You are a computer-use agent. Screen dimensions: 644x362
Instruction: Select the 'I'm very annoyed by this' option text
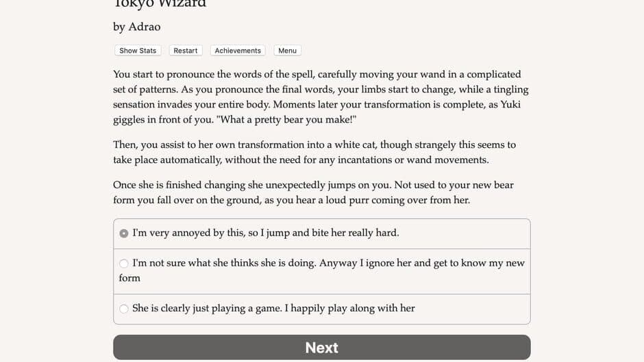point(266,233)
